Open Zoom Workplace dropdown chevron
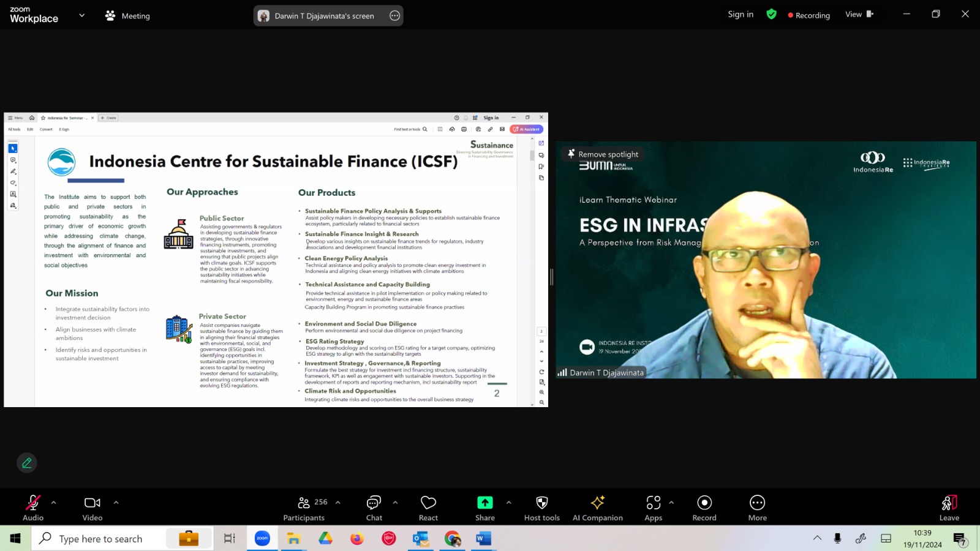980x551 pixels. point(81,15)
